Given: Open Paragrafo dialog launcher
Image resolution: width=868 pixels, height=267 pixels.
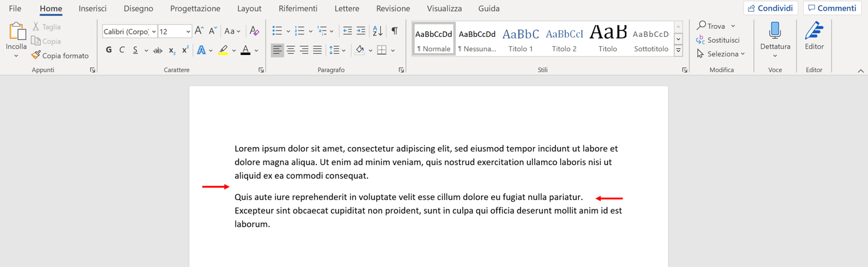Looking at the screenshot, I should (401, 70).
